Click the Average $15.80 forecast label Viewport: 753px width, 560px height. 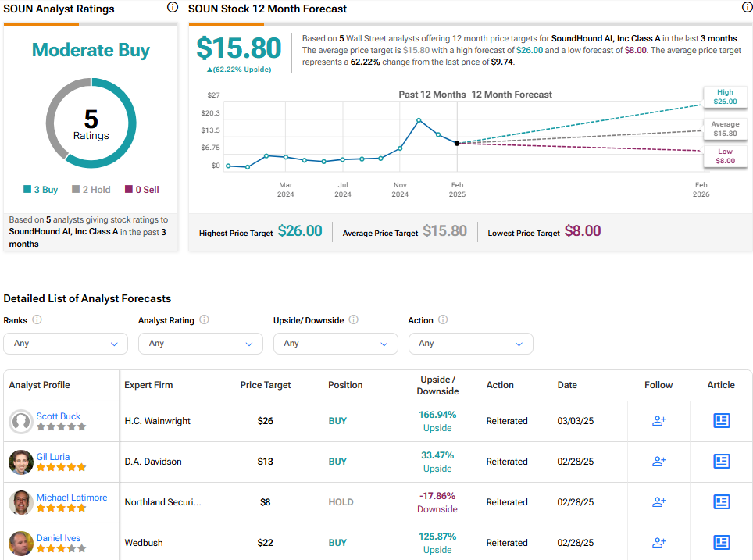pyautogui.click(x=725, y=129)
